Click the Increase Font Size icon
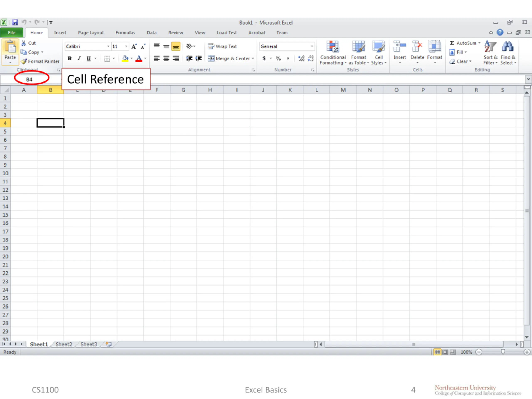This screenshot has width=532, height=399. coord(134,47)
